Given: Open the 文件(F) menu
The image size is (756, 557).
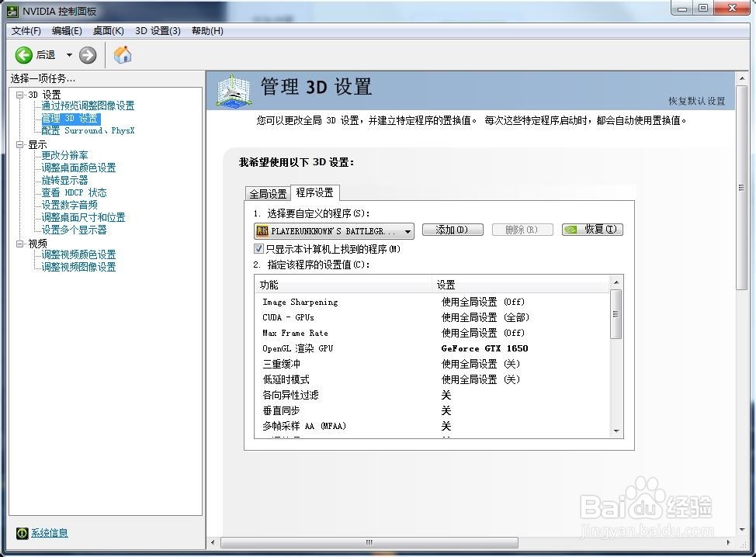Looking at the screenshot, I should [26, 31].
